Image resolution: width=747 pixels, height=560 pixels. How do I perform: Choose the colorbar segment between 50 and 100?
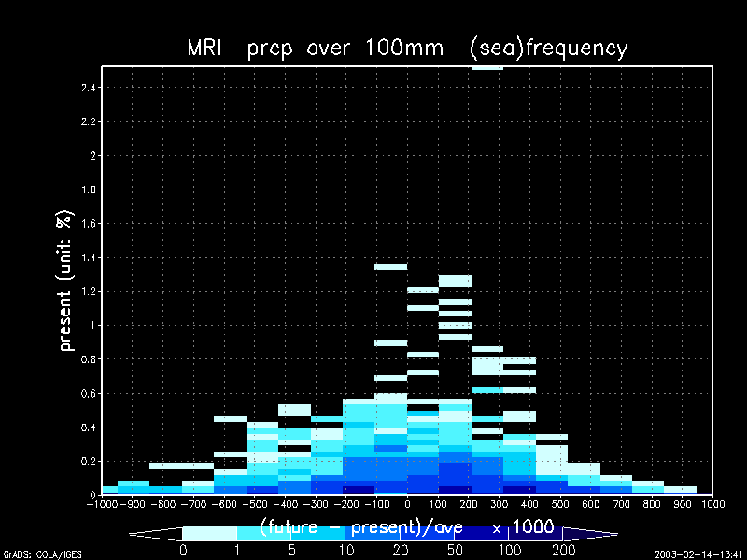(481, 533)
